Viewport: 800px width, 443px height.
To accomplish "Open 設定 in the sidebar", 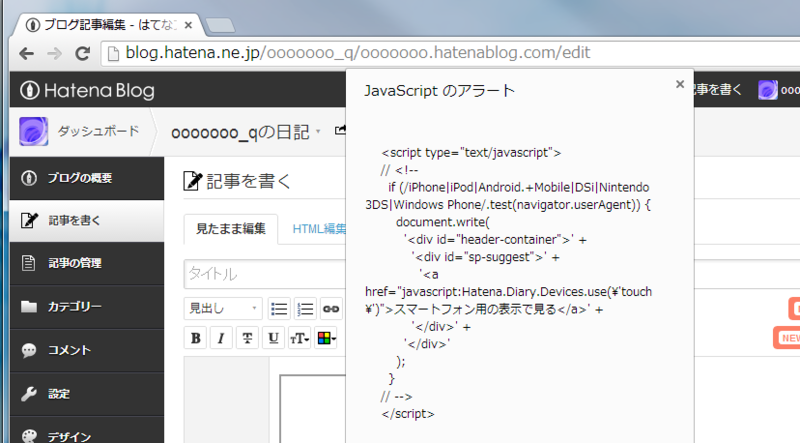I will point(87,394).
